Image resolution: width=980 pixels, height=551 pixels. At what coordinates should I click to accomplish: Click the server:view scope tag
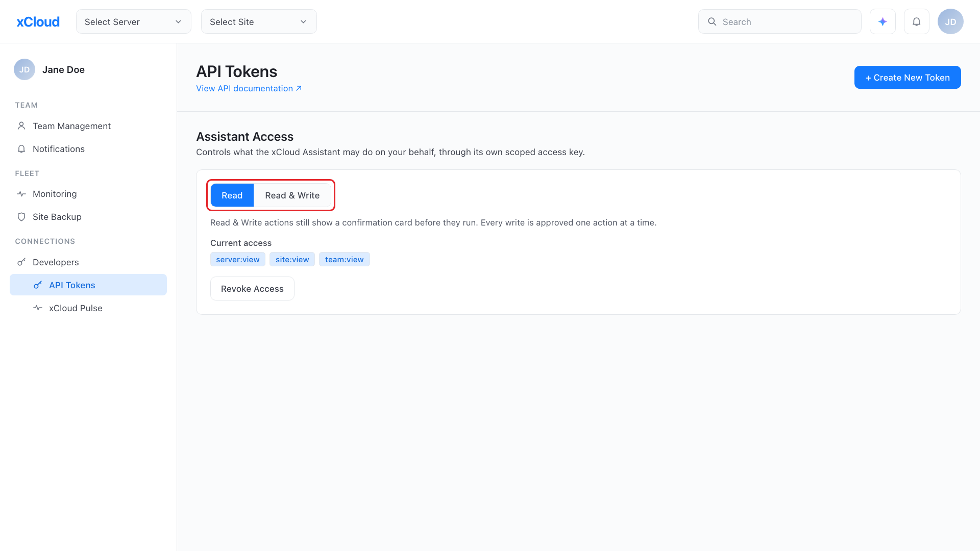point(238,259)
